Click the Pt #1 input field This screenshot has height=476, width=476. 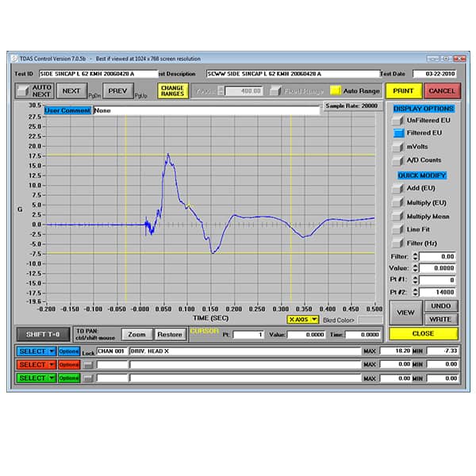(437, 280)
